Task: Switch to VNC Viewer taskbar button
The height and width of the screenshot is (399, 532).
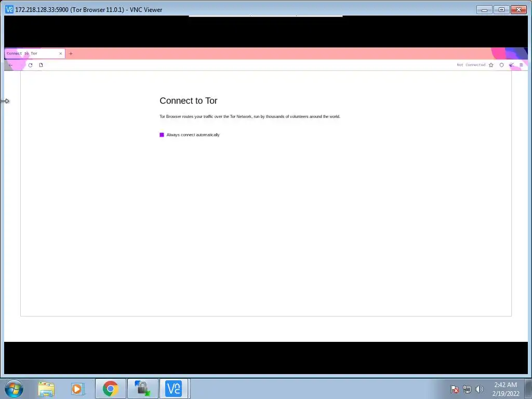Action: [x=174, y=389]
